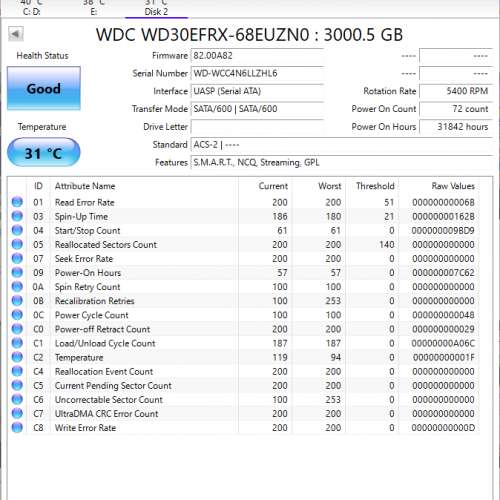Viewport: 500px width, 500px height.
Task: Click status orb for Reallocated Sectors Count
Action: pos(17,244)
